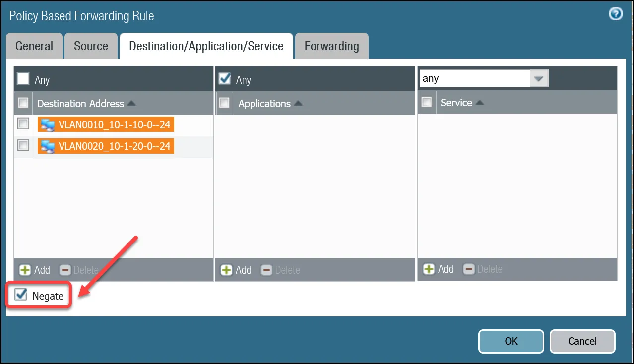Uncheck Any above the Applications list
Viewport: 634px width, 364px height.
[224, 78]
